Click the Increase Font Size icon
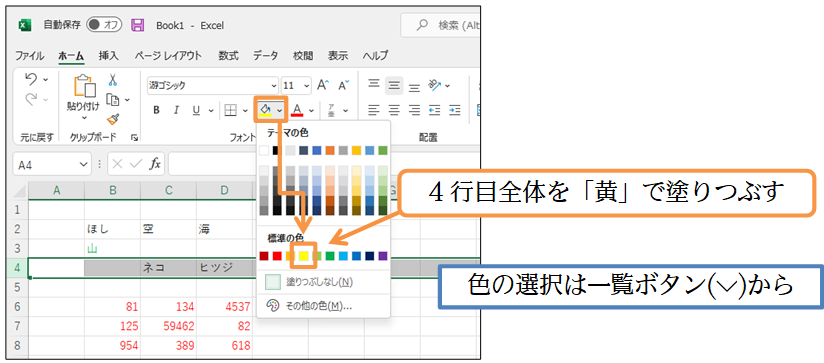The height and width of the screenshot is (363, 824). (323, 85)
